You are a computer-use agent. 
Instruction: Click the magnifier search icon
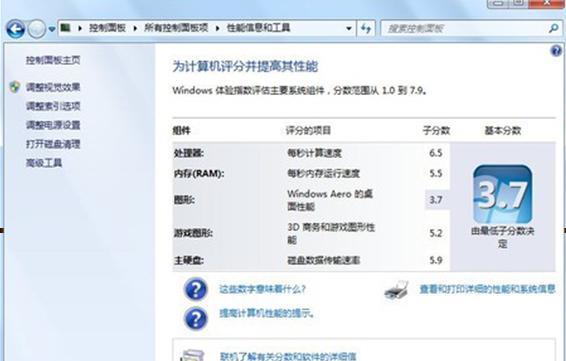coord(553,29)
